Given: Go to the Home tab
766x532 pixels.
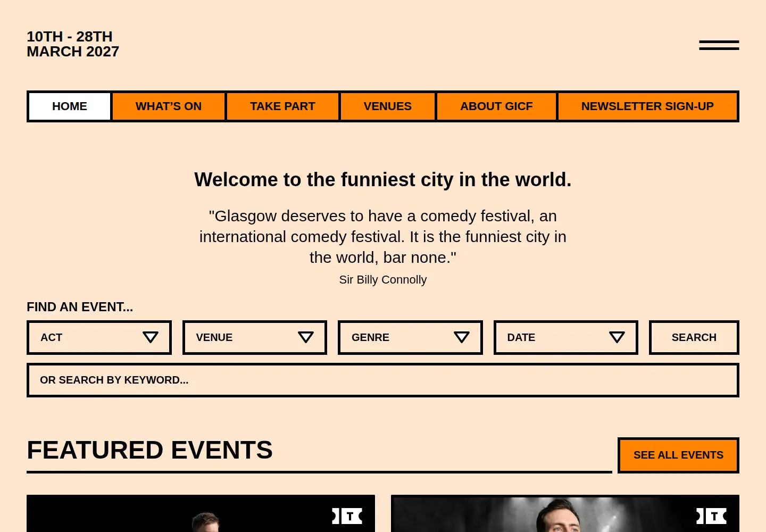Looking at the screenshot, I should (x=70, y=106).
